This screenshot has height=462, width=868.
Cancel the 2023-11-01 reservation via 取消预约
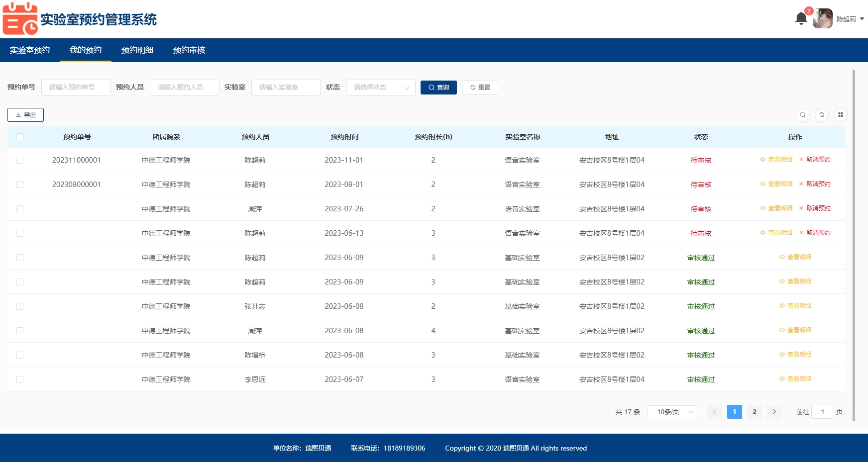pyautogui.click(x=815, y=160)
